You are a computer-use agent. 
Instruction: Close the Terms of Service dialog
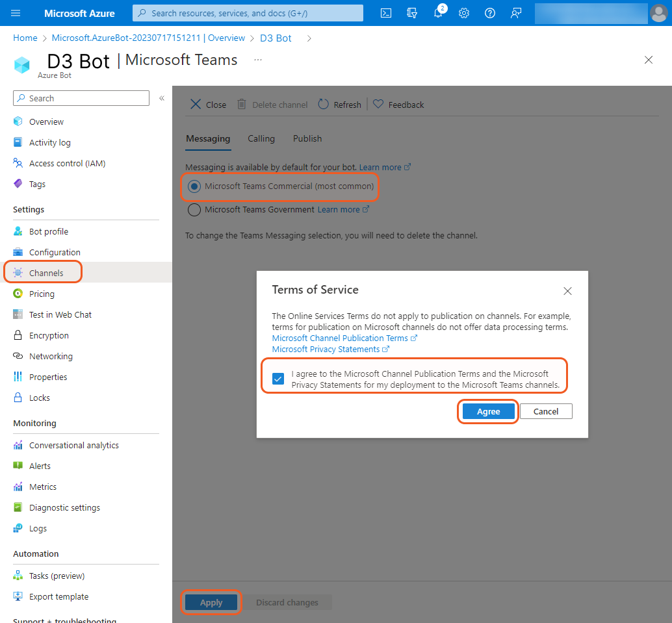(x=567, y=291)
